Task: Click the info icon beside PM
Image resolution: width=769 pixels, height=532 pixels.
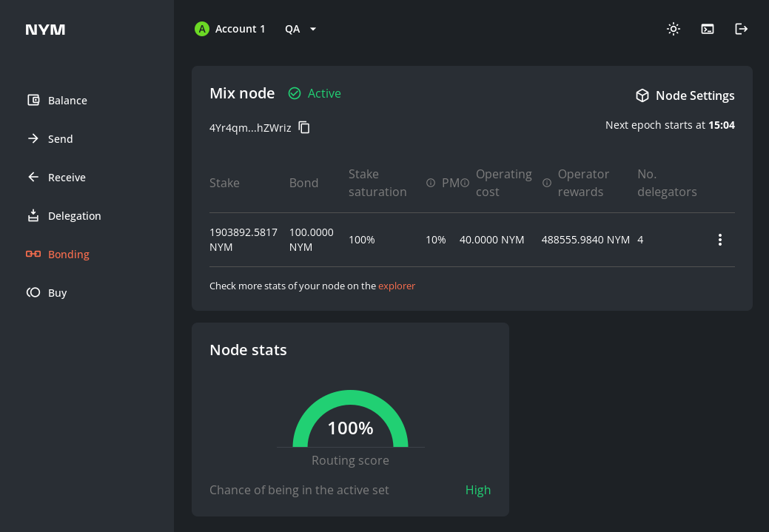Action: tap(431, 183)
